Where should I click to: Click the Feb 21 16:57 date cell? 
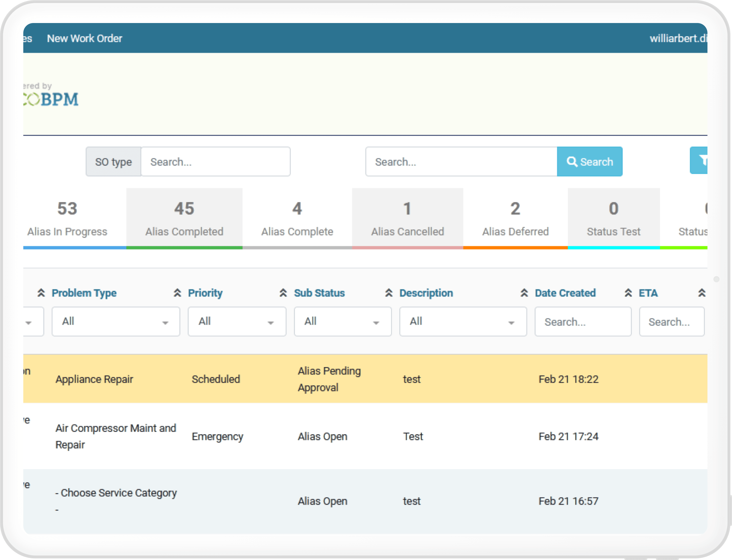click(568, 501)
